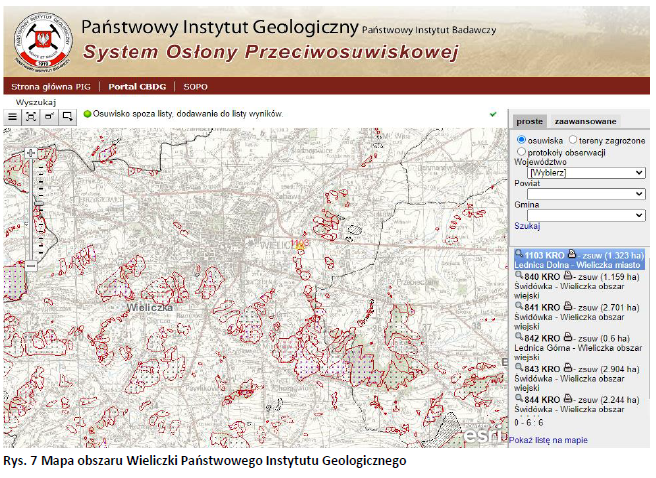Click the plus zoom-in button on map
Screen dimensions: 656x478
(x=31, y=153)
